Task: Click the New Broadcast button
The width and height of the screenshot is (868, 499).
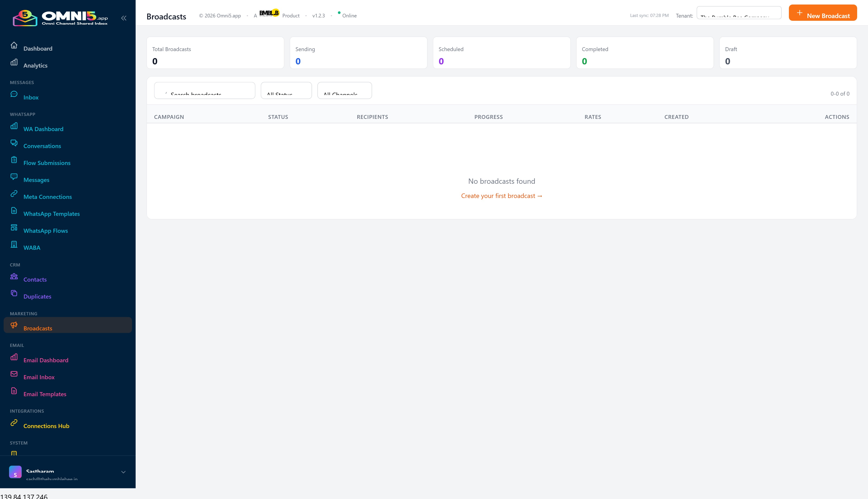Action: coord(822,13)
